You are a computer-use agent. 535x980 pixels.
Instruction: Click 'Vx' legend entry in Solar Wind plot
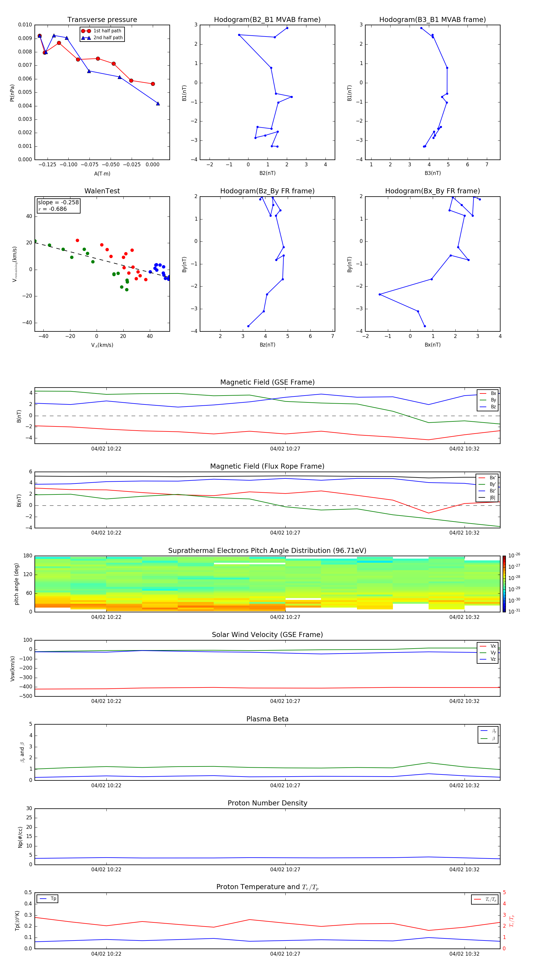[488, 647]
